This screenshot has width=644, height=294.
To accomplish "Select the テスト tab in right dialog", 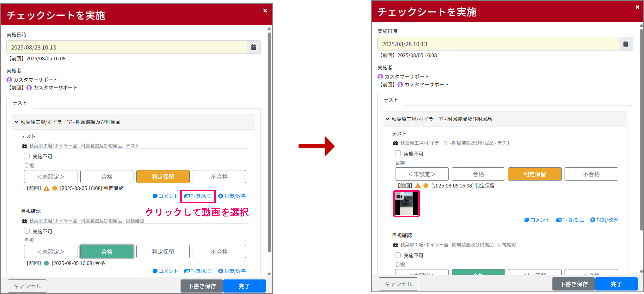I will click(391, 100).
